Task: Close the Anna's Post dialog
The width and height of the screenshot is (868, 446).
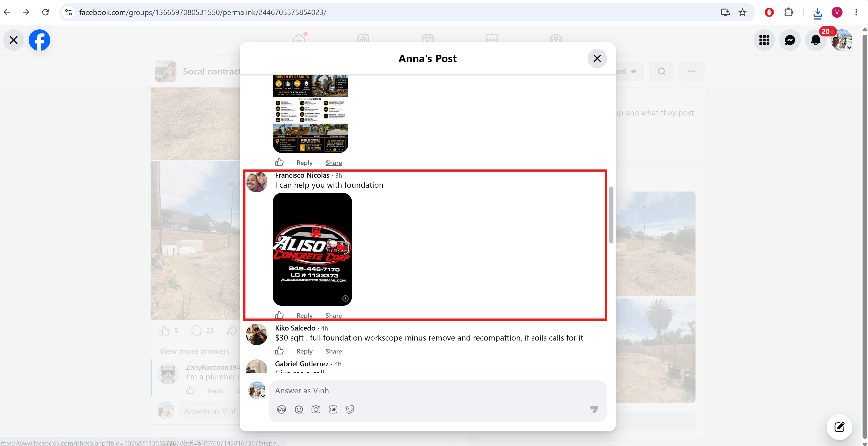Action: click(597, 59)
